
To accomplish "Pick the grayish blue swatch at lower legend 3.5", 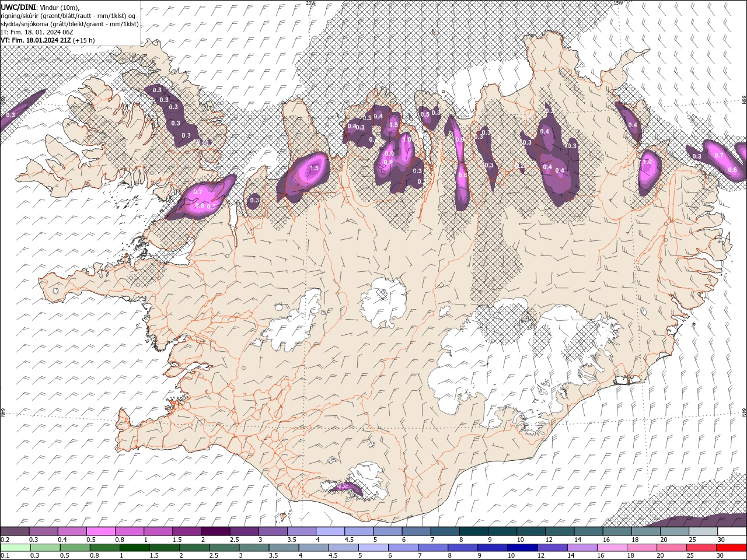I will click(x=284, y=548).
